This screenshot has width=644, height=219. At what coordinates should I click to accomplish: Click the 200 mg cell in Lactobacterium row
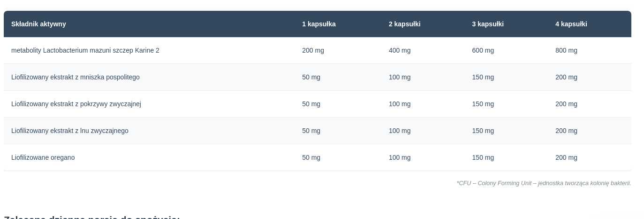point(313,50)
